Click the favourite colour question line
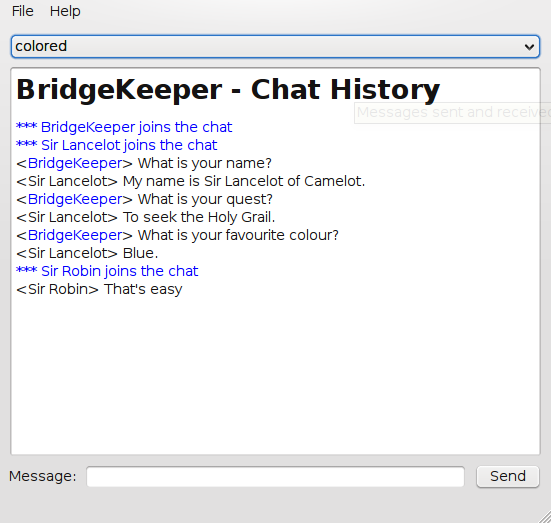 177,235
